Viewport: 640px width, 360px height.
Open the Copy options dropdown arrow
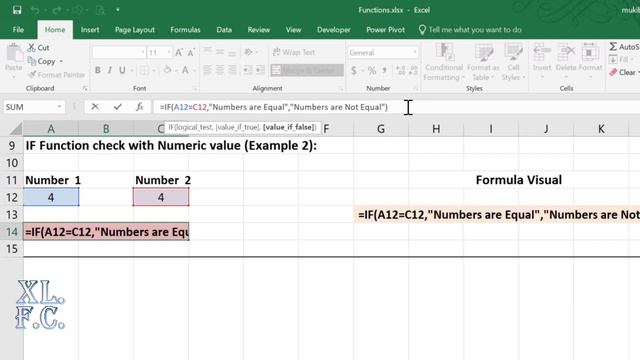61,61
